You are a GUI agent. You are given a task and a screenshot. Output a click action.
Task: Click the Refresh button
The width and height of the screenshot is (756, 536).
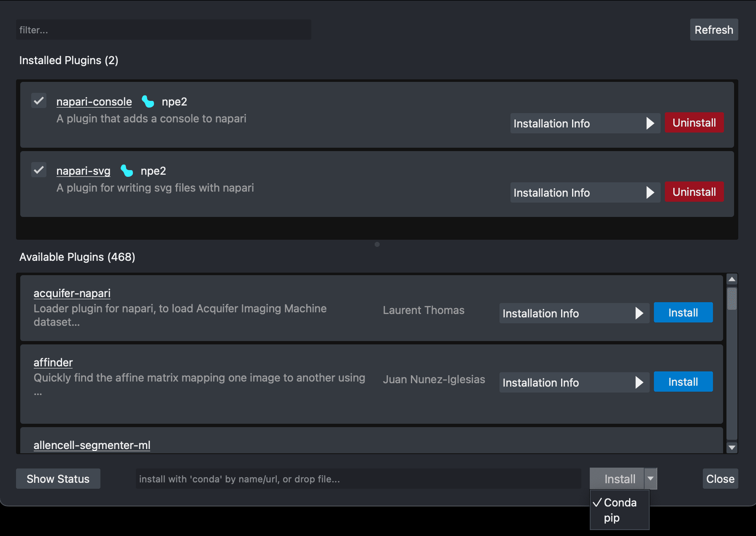click(x=714, y=30)
